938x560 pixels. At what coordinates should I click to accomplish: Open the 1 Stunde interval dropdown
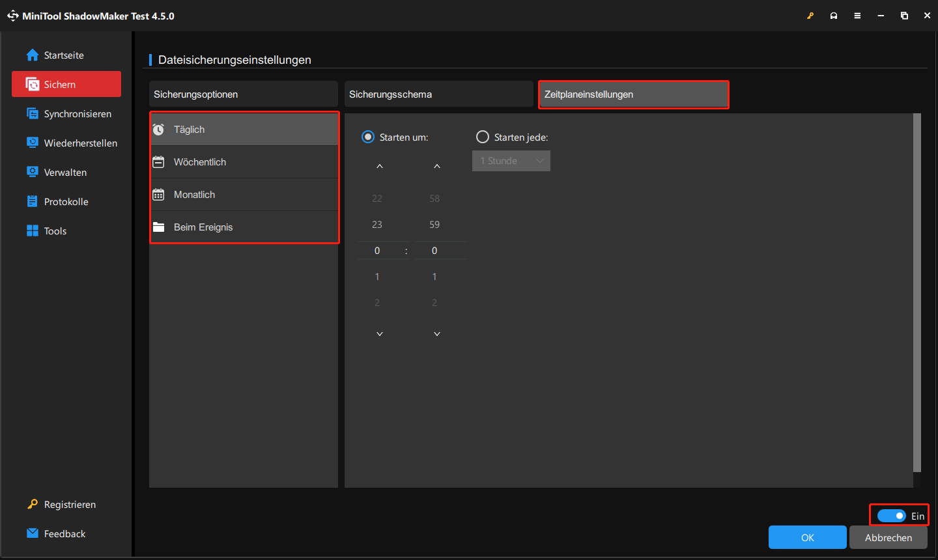[511, 161]
